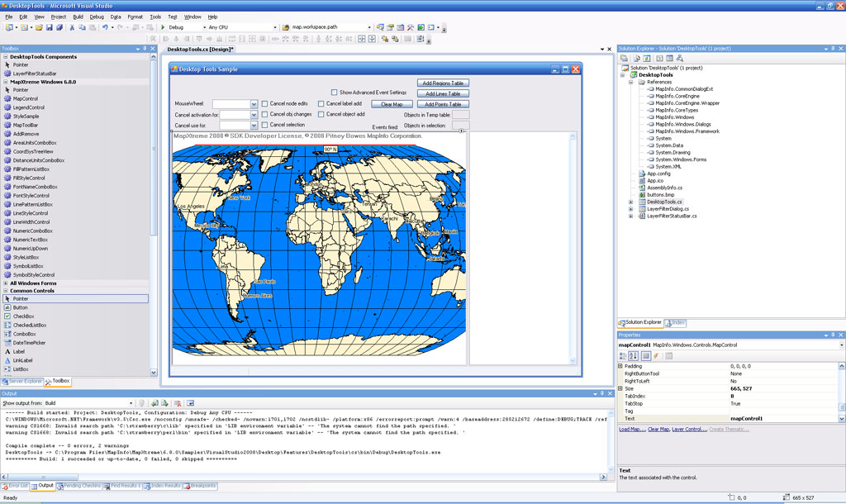Image resolution: width=846 pixels, height=504 pixels.
Task: Click the Clear Map button on form
Action: pyautogui.click(x=392, y=104)
